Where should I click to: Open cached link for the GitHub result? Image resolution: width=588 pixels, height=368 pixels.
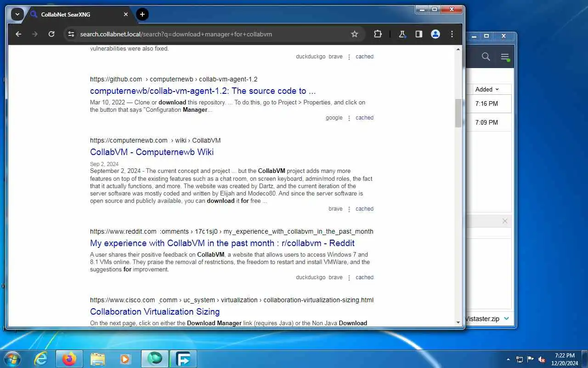(x=364, y=118)
